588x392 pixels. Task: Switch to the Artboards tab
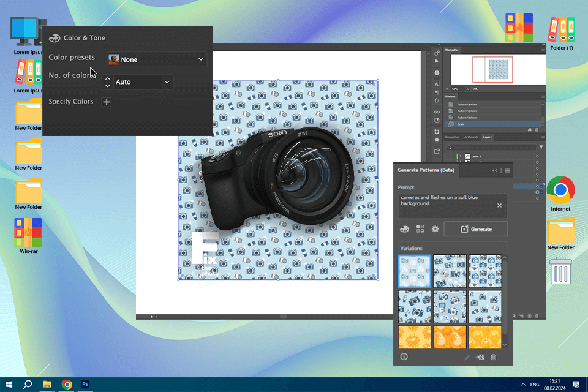471,137
